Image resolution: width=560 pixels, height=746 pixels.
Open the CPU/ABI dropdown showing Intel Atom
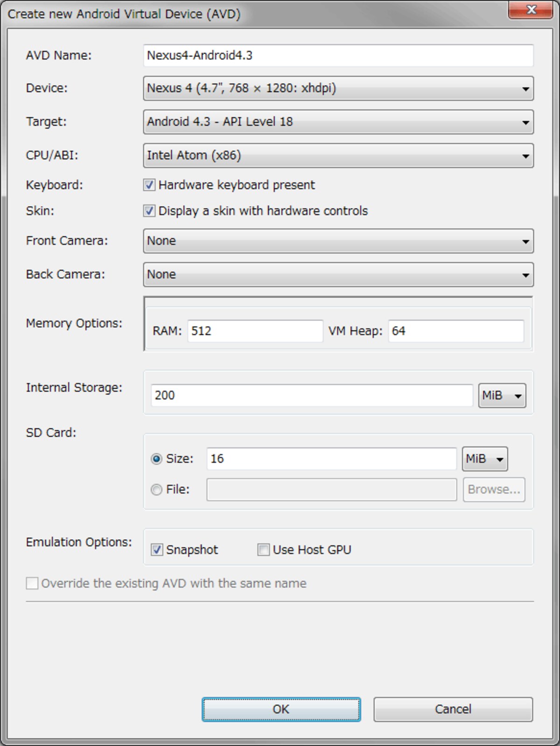point(338,155)
